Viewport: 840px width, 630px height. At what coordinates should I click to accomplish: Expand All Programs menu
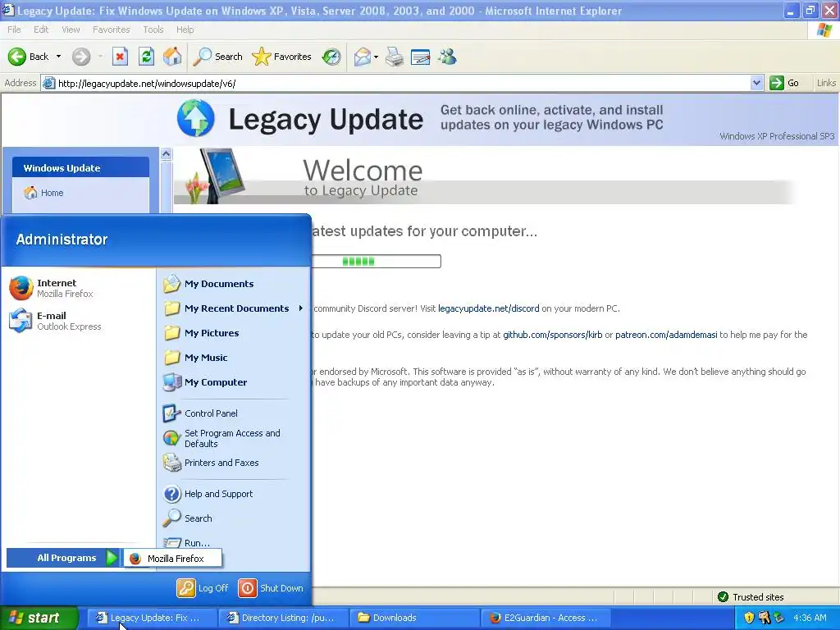click(x=62, y=558)
